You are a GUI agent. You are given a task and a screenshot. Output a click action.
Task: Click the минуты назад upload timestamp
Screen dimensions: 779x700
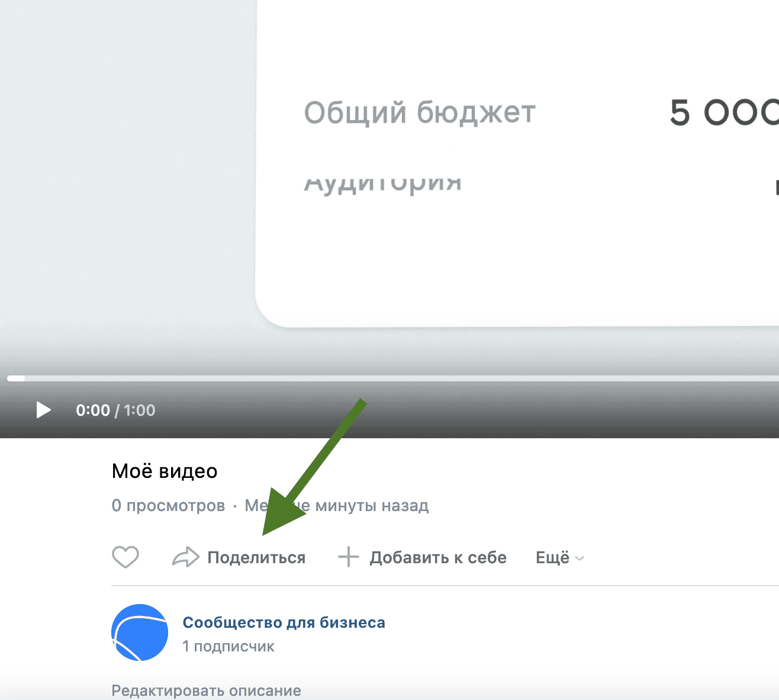pyautogui.click(x=372, y=506)
